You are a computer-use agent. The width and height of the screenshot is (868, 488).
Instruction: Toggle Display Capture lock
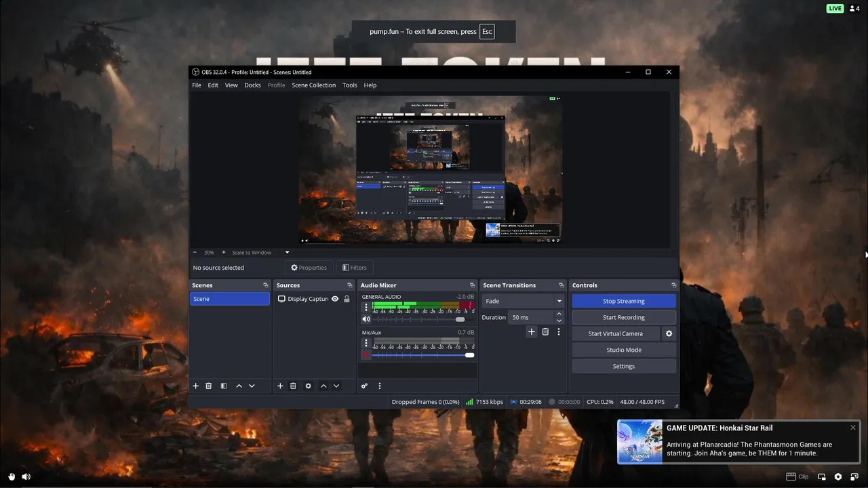click(347, 299)
